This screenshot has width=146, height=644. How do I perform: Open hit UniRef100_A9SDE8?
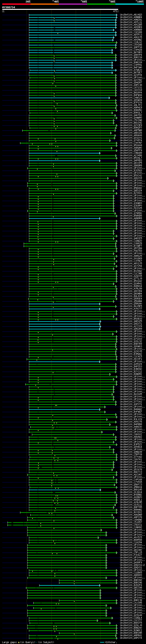pyautogui.click(x=131, y=27)
